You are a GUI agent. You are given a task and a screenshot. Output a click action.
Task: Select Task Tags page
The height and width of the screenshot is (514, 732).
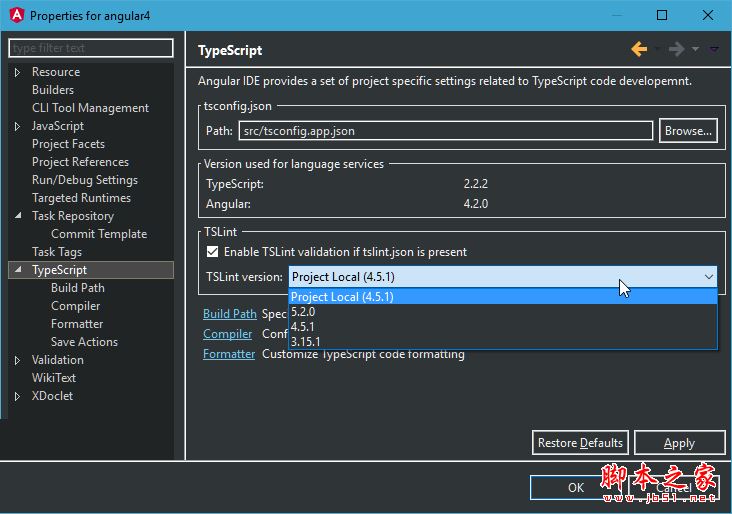click(56, 252)
